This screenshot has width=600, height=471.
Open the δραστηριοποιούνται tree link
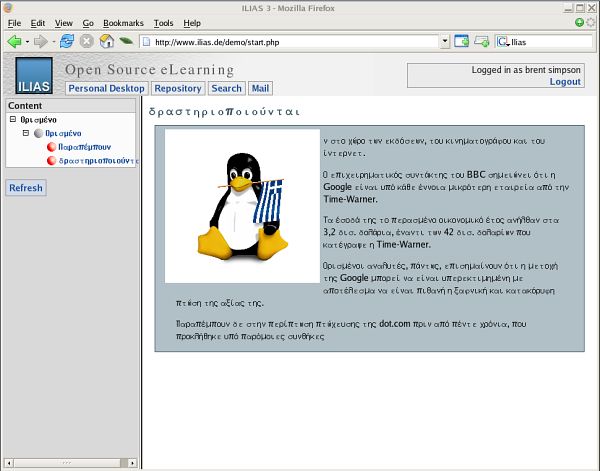(x=99, y=161)
